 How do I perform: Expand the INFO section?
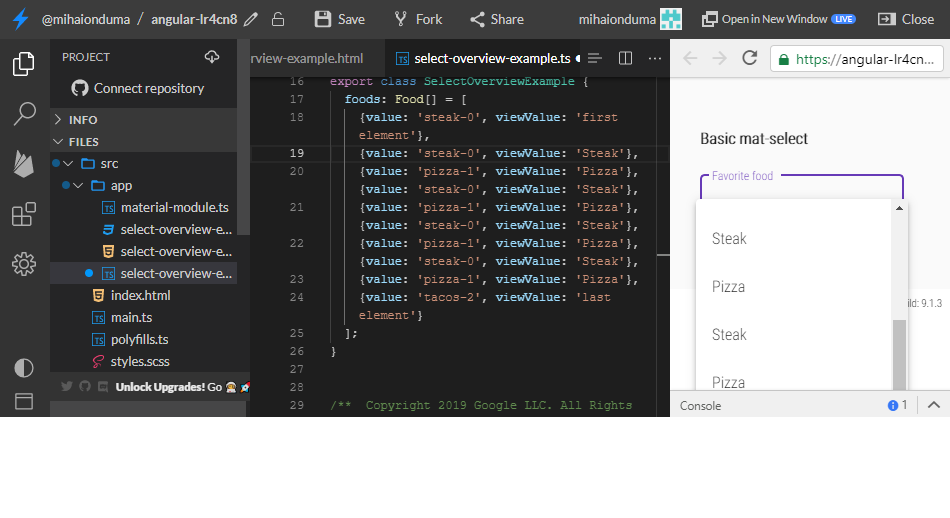pyautogui.click(x=143, y=120)
